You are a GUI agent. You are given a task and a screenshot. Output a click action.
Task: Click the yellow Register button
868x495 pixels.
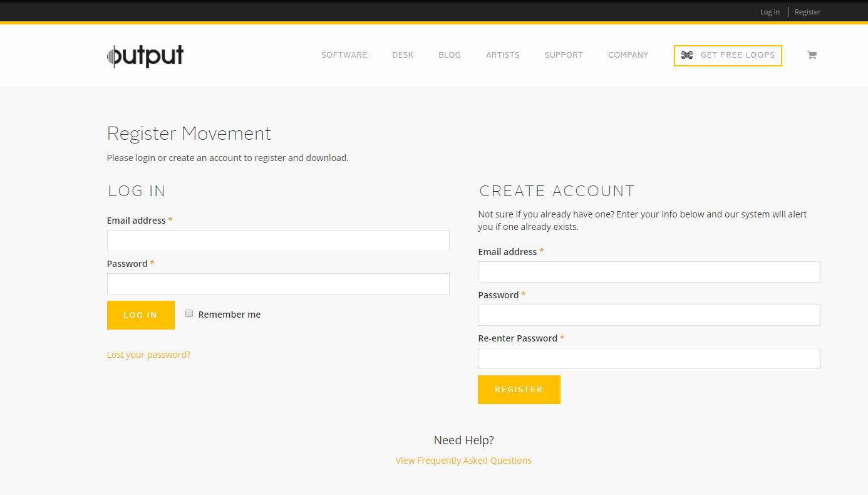tap(519, 390)
